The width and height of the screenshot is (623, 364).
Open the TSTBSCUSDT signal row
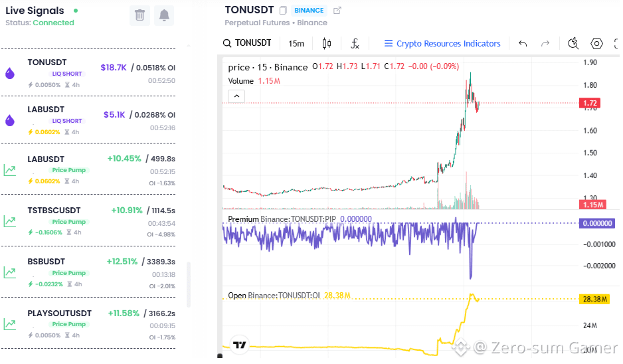(88, 221)
